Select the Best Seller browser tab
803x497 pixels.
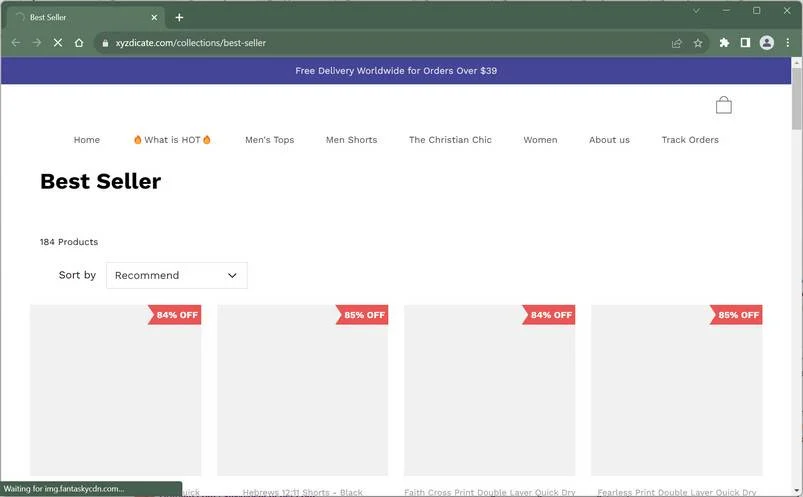86,17
